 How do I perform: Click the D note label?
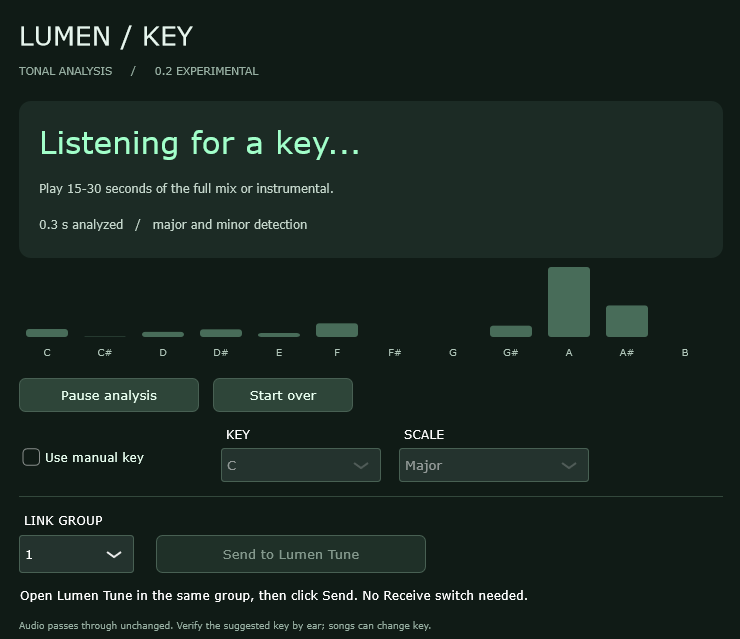(x=163, y=353)
